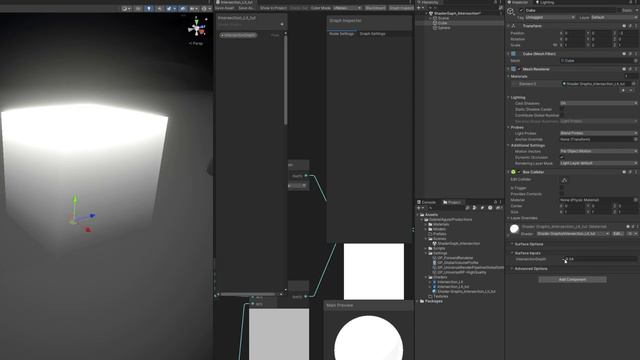Viewport: 640px width, 360px height.
Task: Open Cube Mesh Filter preset icon
Action: tap(630, 53)
